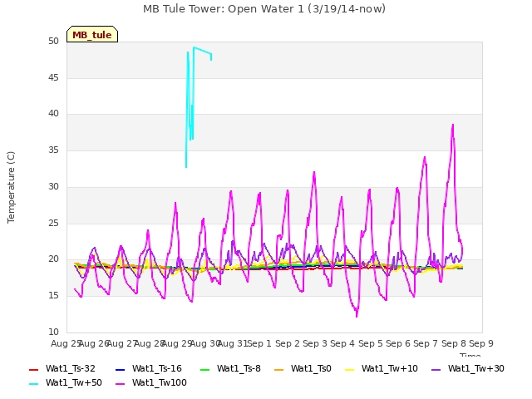Click the 25 y-axis tick label

(x=53, y=224)
